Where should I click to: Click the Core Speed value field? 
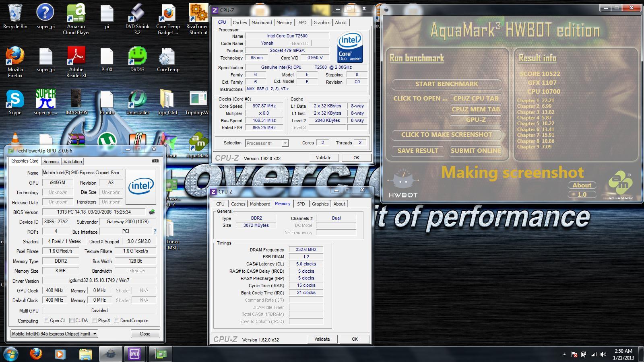(x=264, y=106)
